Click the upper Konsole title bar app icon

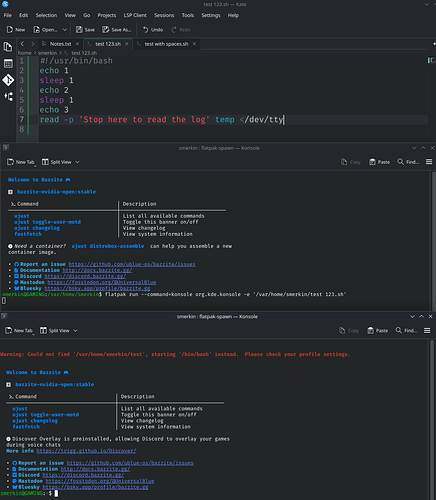[x=5, y=148]
